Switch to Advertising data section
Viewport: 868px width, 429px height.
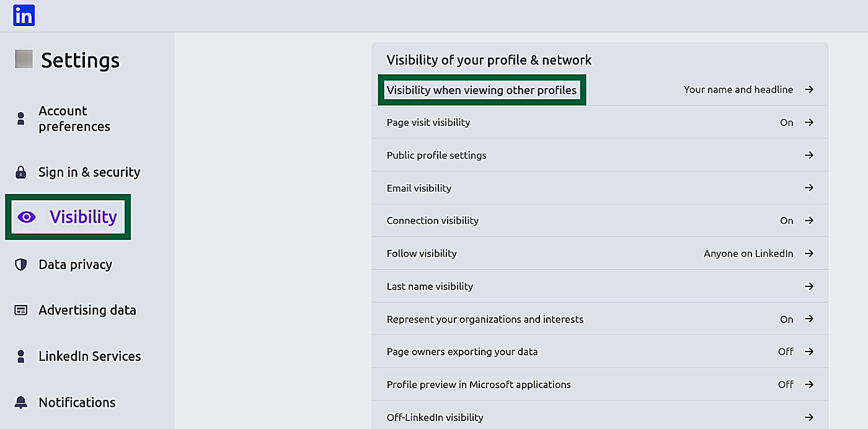pos(87,310)
